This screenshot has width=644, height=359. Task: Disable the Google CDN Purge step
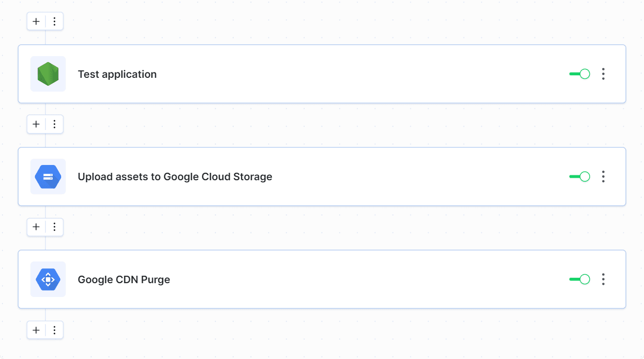click(x=579, y=279)
